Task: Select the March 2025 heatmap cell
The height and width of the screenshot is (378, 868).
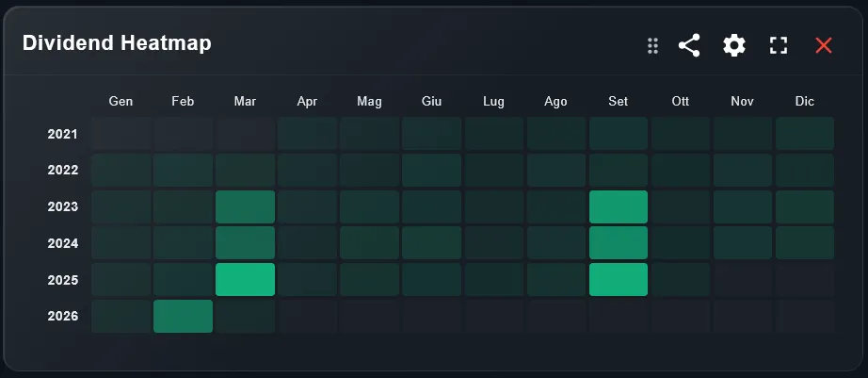Action: [245, 279]
